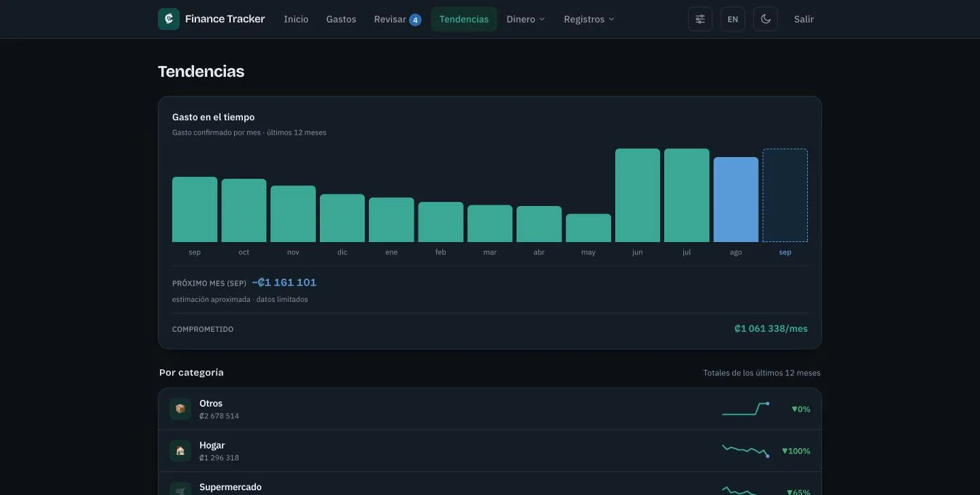Image resolution: width=980 pixels, height=495 pixels.
Task: Click the Finance Tracker colón logo icon
Action: click(x=169, y=19)
